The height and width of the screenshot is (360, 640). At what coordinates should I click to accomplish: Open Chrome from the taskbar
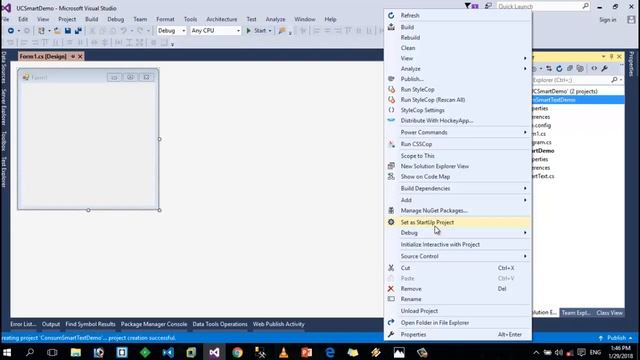237,352
